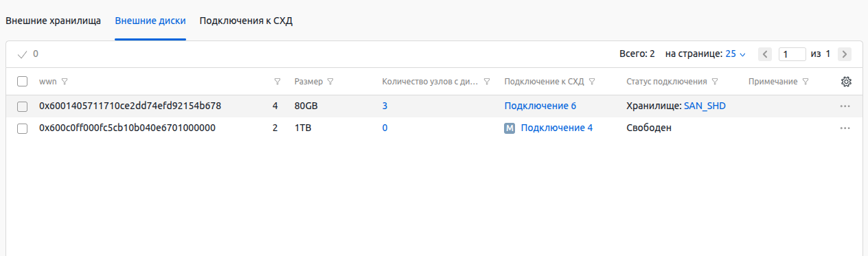Open filter for Подключение к СХД column
This screenshot has width=868, height=256.
[592, 82]
